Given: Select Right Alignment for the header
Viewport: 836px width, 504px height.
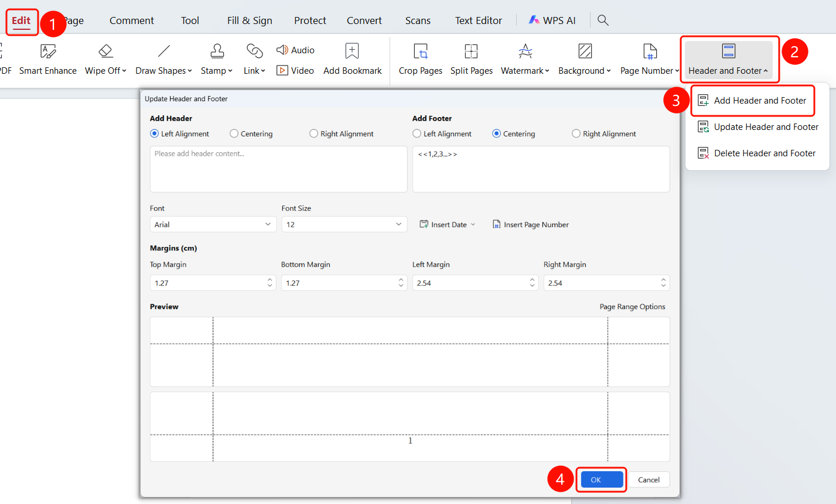Looking at the screenshot, I should point(342,134).
